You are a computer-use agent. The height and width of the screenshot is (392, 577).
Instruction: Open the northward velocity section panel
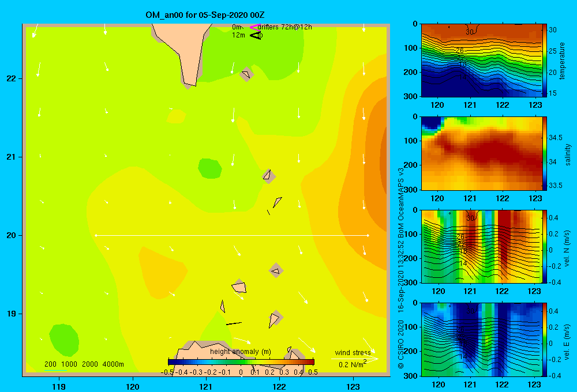click(x=482, y=246)
